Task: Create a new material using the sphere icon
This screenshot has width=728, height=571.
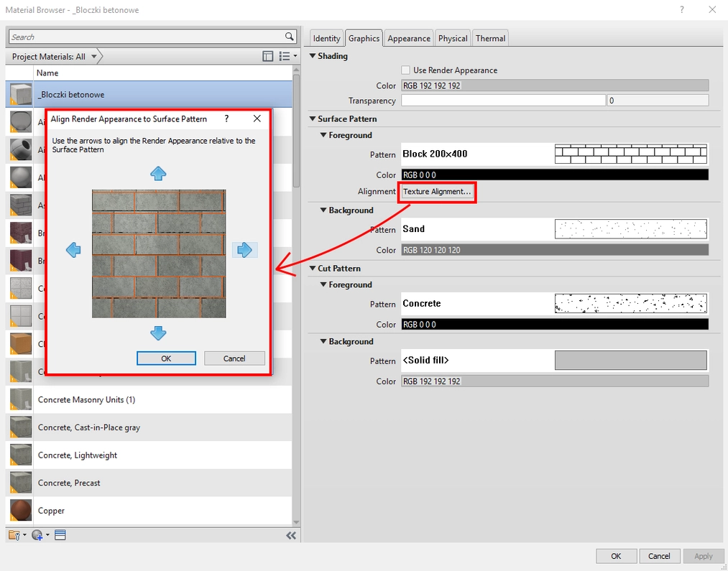Action: pyautogui.click(x=35, y=534)
